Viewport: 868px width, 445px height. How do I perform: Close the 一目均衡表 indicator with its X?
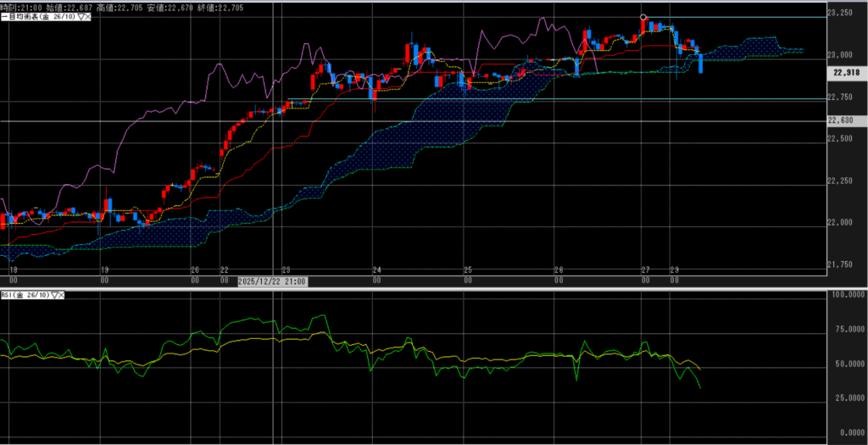pyautogui.click(x=88, y=16)
